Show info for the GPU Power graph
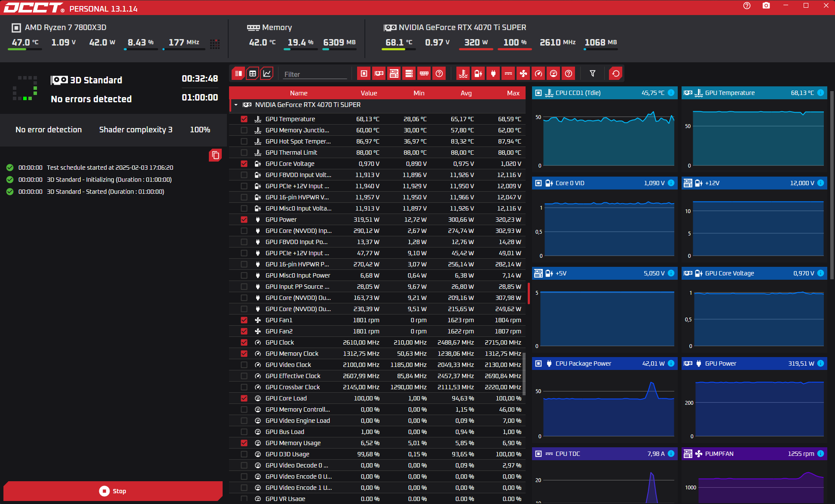835x504 pixels. click(820, 363)
